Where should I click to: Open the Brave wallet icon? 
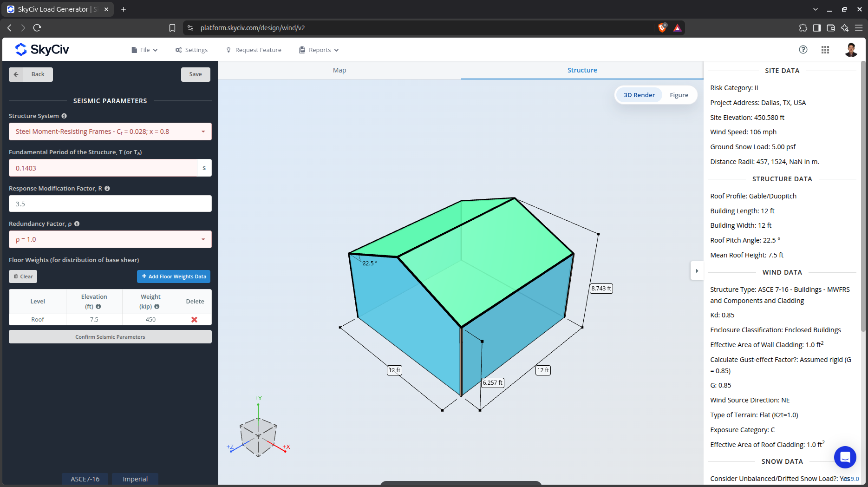point(831,28)
